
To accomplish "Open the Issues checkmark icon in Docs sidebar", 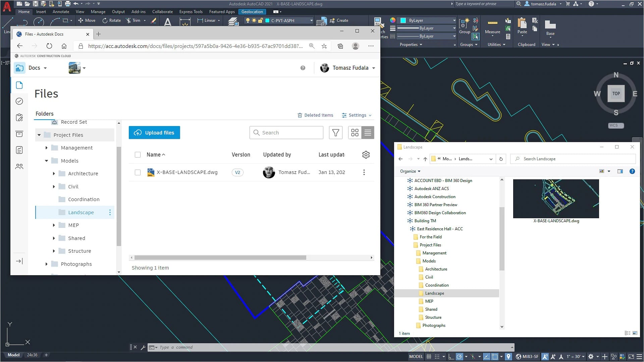I will 19,101.
